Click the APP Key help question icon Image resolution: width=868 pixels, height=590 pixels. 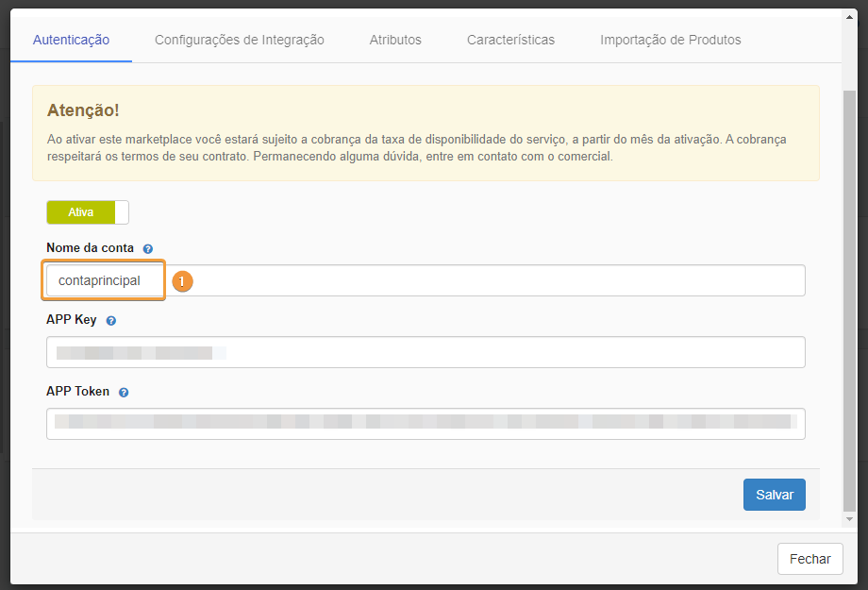[x=111, y=321]
